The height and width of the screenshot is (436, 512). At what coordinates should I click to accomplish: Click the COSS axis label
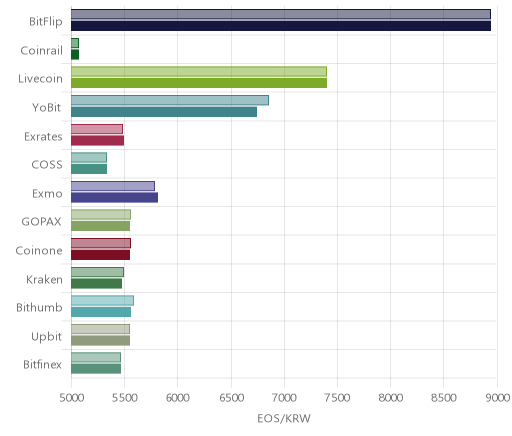pyautogui.click(x=47, y=165)
